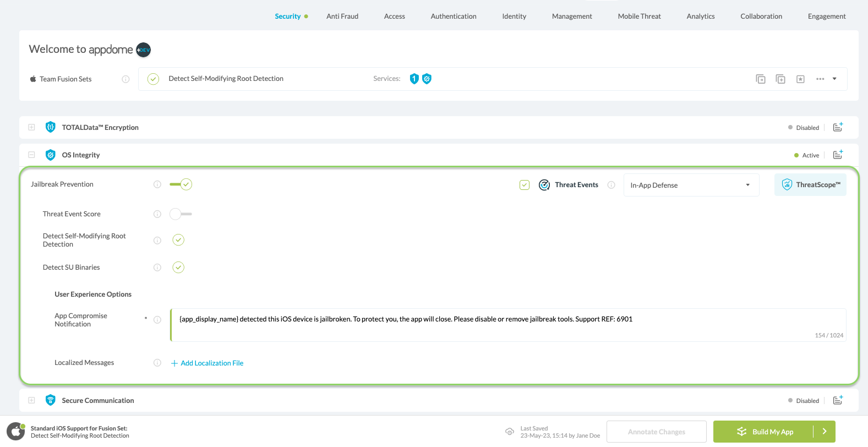
Task: Click the info icon next to Threat Events
Action: coord(611,185)
